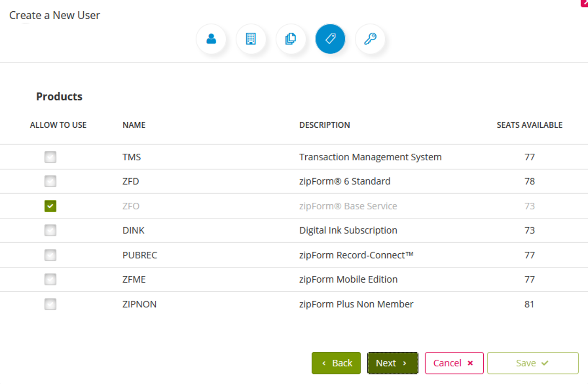Click the SEATS AVAILABLE column header
The width and height of the screenshot is (588, 384).
tap(529, 125)
